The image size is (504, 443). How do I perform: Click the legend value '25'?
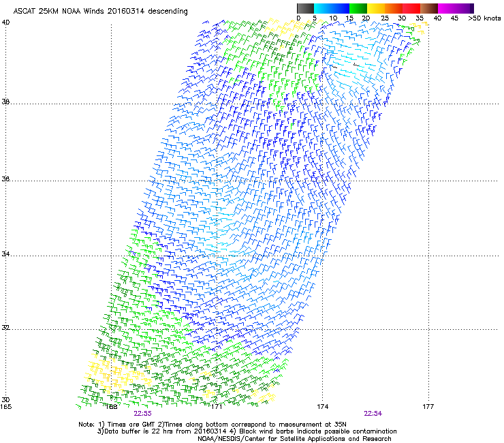coord(385,18)
